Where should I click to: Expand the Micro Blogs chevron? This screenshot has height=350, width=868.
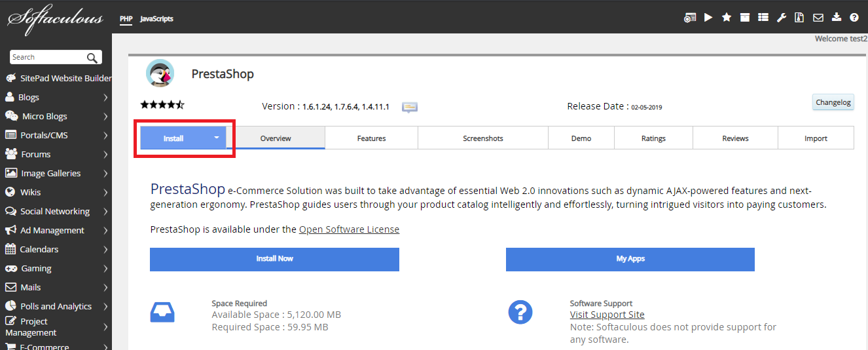click(x=105, y=116)
